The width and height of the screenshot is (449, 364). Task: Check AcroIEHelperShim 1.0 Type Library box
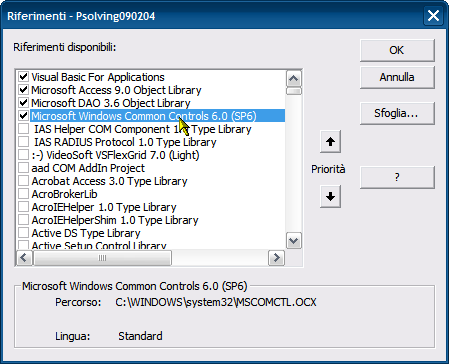click(23, 220)
